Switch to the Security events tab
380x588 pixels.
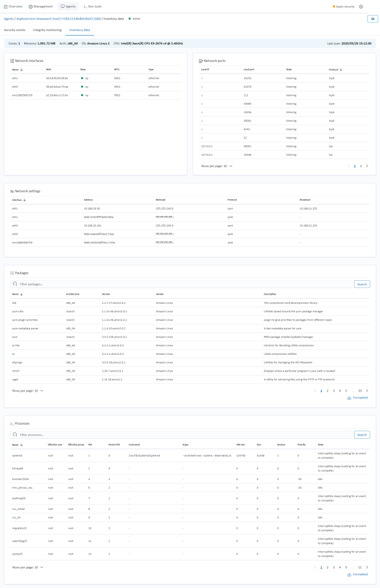(14, 29)
